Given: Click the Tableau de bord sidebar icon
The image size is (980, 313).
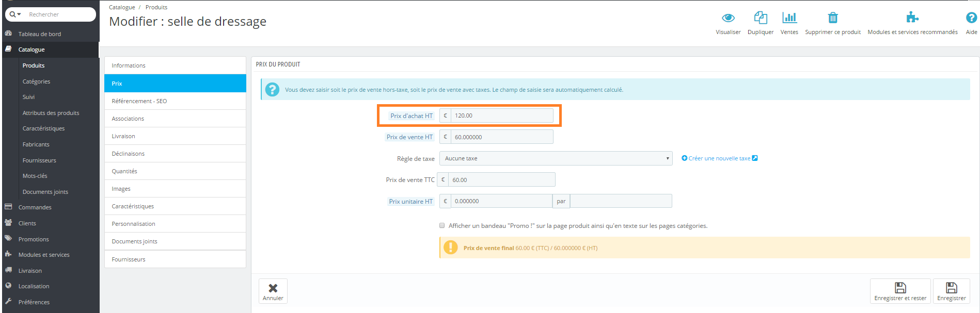Looking at the screenshot, I should [8, 33].
